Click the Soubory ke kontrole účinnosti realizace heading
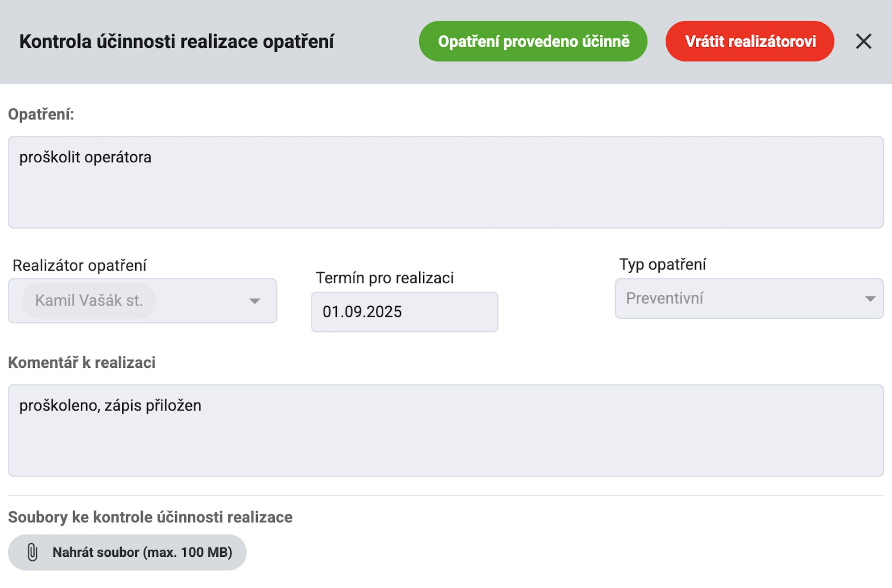This screenshot has width=892, height=588. [x=150, y=517]
